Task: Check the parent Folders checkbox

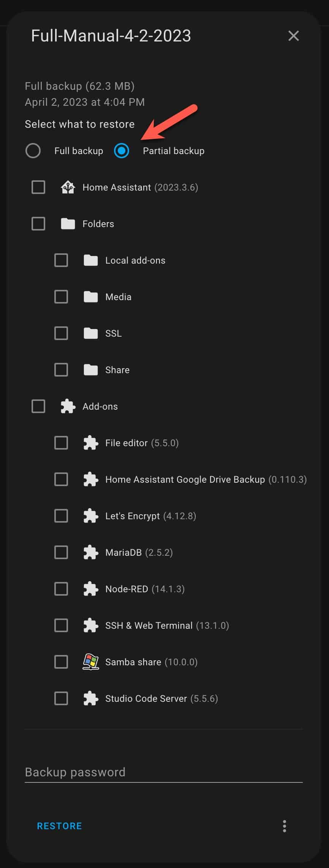Action: pos(38,224)
